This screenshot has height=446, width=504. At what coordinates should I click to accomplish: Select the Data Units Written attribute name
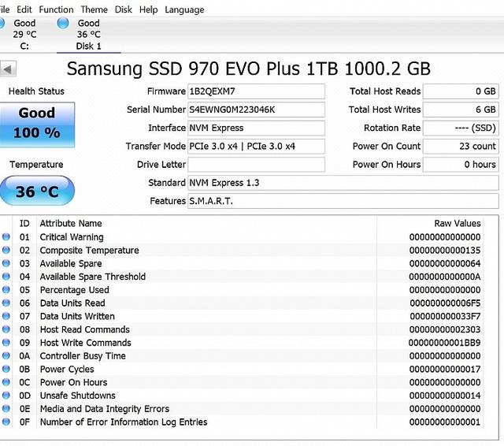point(77,317)
